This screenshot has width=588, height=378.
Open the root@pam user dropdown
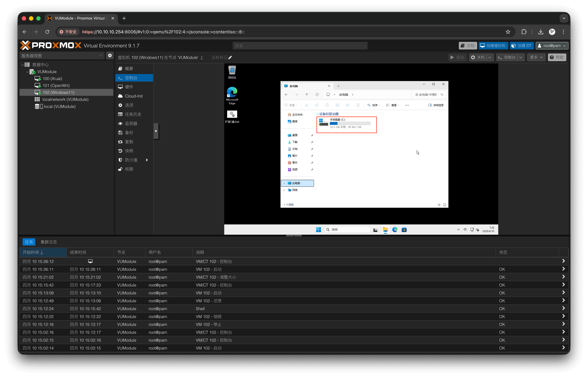pos(552,46)
